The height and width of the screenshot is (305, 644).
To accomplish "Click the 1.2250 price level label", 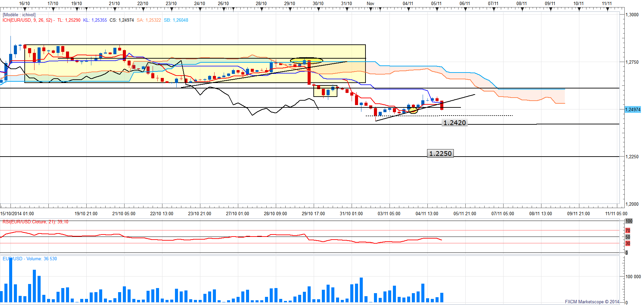I will [x=440, y=154].
